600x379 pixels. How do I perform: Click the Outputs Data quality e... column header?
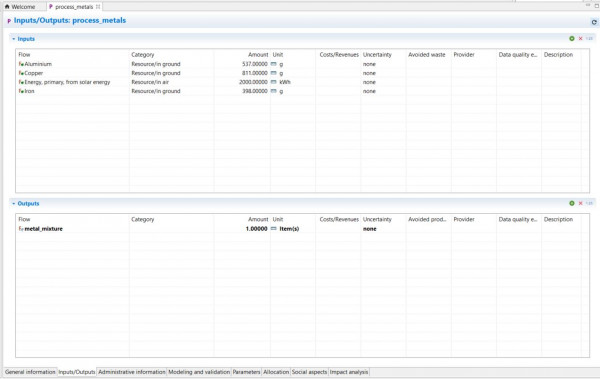click(518, 219)
